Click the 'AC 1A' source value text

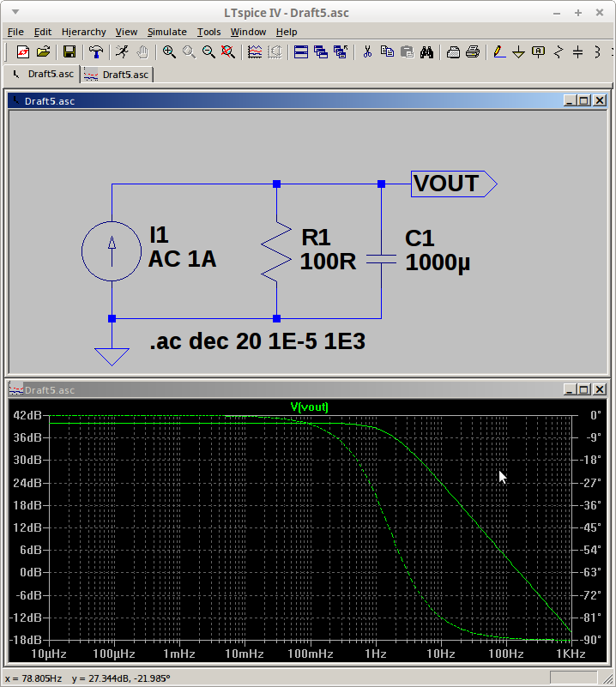tap(182, 259)
